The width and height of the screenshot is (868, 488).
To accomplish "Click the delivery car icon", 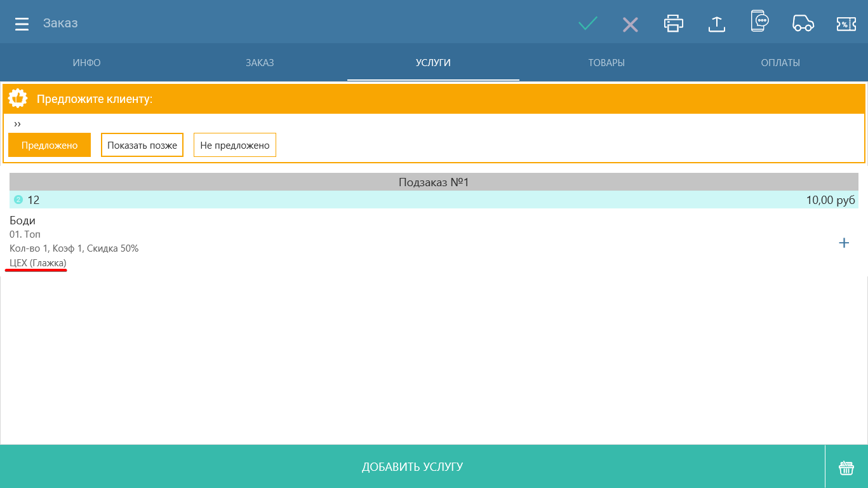I will (x=803, y=23).
